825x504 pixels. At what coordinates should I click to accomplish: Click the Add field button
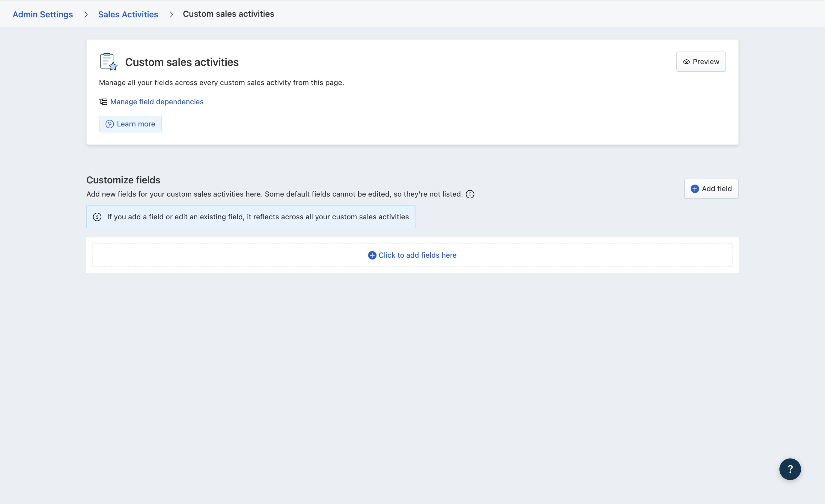(711, 189)
